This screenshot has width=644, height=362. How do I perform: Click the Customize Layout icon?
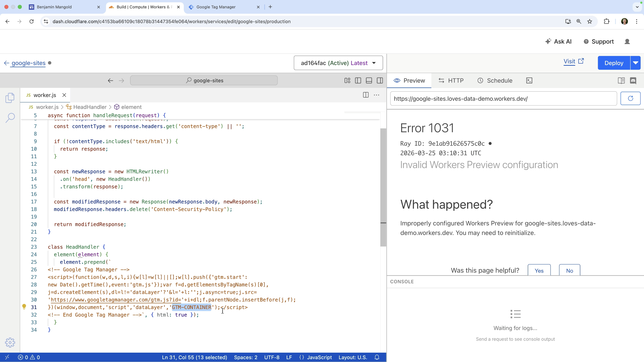tap(347, 80)
